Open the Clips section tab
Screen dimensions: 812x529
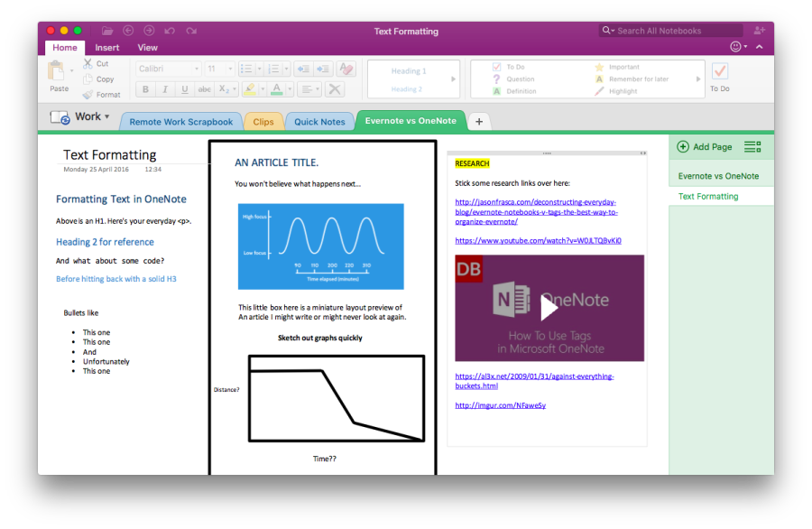[x=263, y=122]
